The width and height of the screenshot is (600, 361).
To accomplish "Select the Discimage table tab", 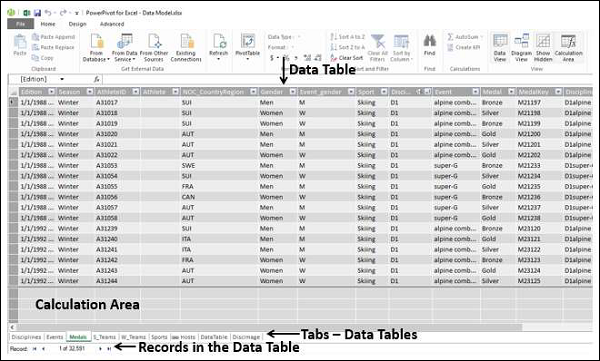I will (x=246, y=337).
